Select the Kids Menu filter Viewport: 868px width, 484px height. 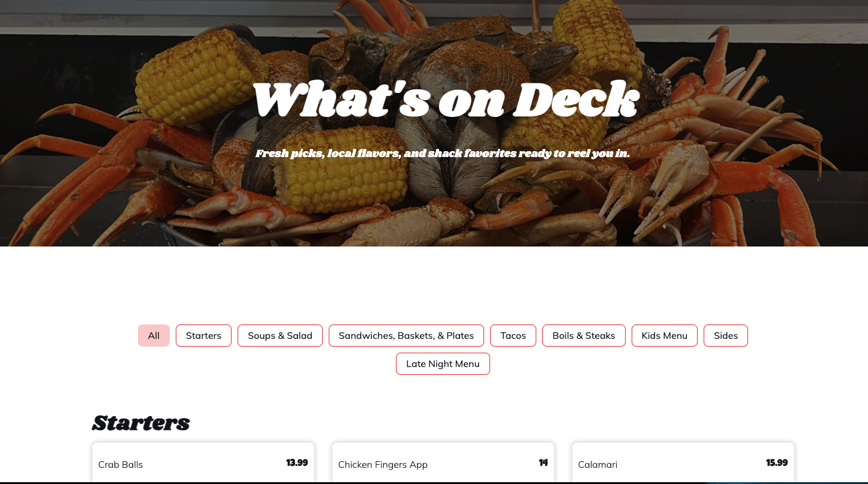[x=664, y=335]
